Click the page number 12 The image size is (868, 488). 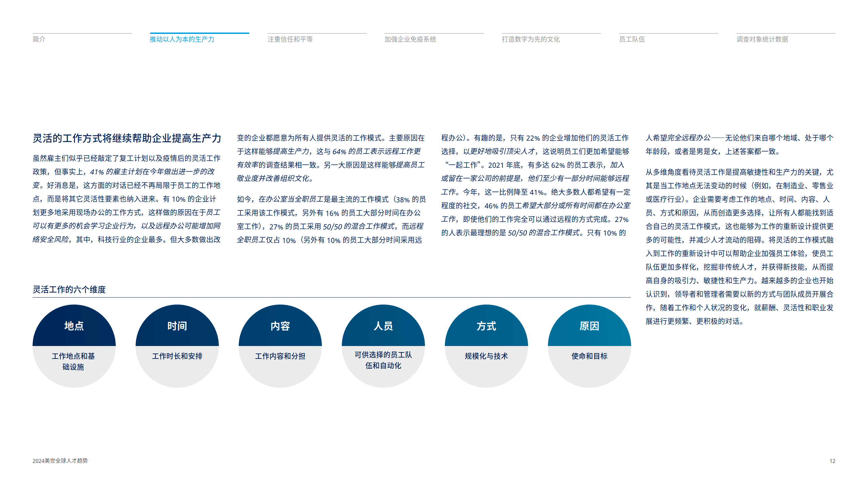point(832,461)
